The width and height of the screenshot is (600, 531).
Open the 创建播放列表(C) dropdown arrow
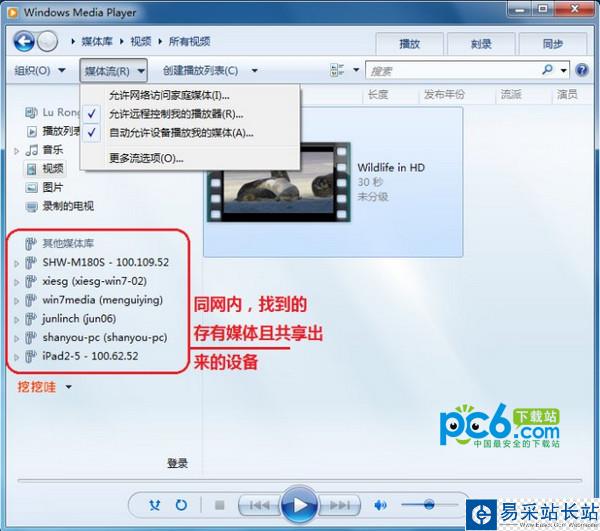(254, 70)
